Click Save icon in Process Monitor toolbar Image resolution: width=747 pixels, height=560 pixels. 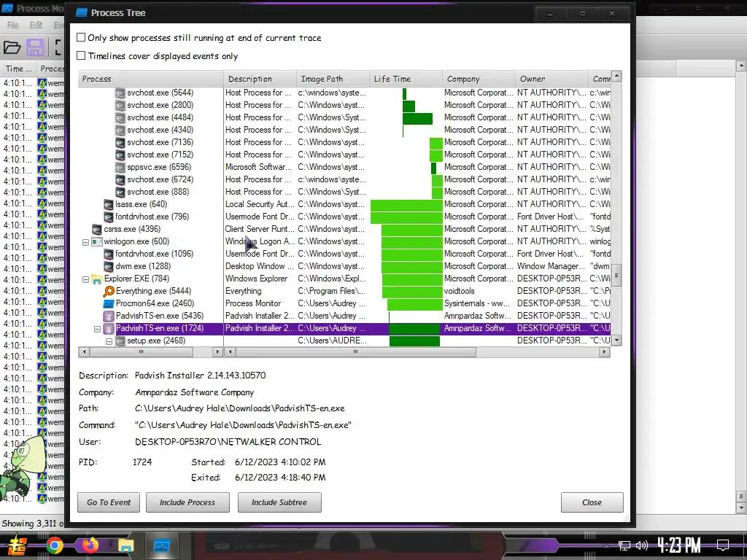pyautogui.click(x=35, y=47)
